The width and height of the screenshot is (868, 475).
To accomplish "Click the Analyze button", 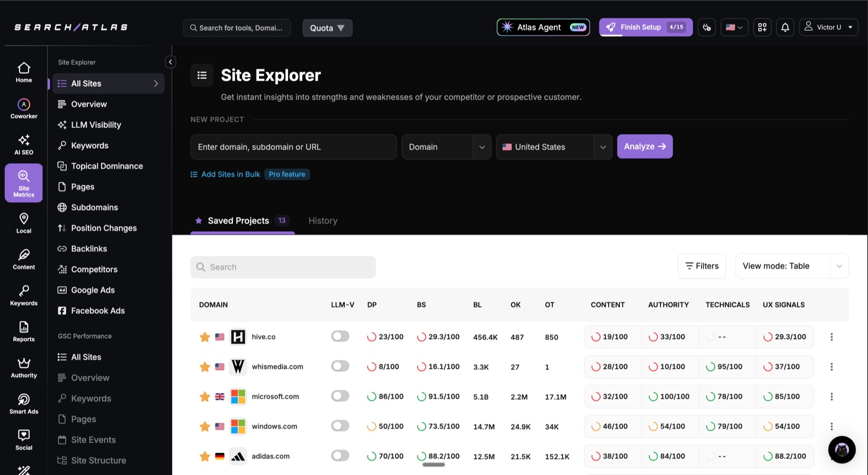I will [644, 147].
